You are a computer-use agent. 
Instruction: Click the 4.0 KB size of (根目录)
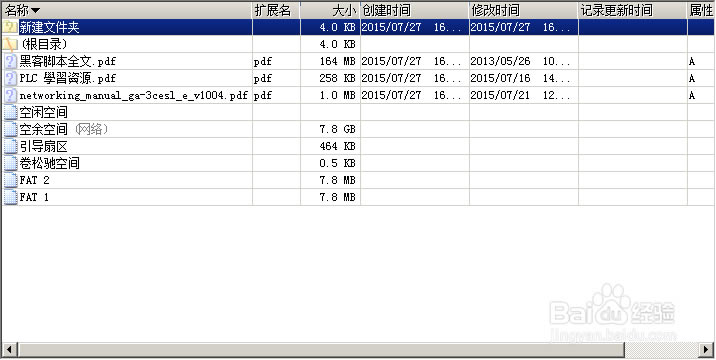(337, 44)
